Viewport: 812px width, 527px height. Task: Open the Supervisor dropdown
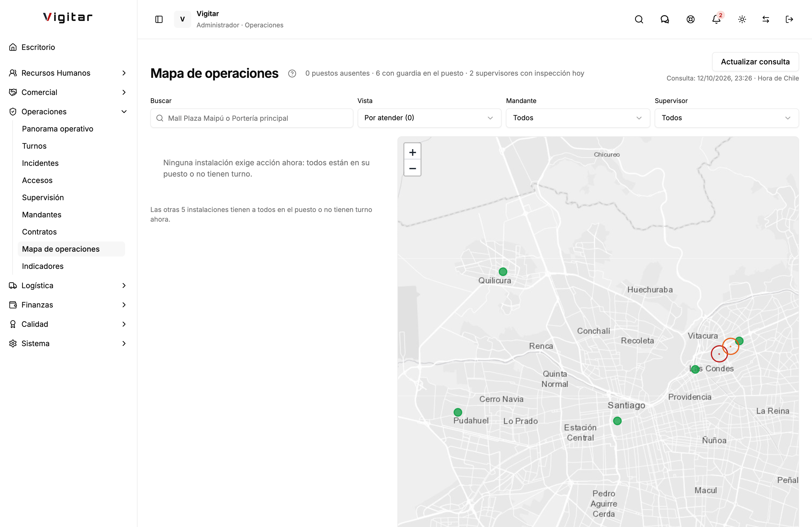click(727, 118)
